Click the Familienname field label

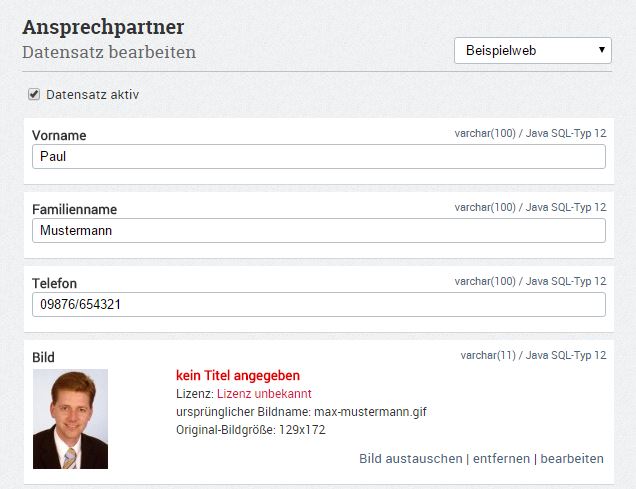coord(75,210)
